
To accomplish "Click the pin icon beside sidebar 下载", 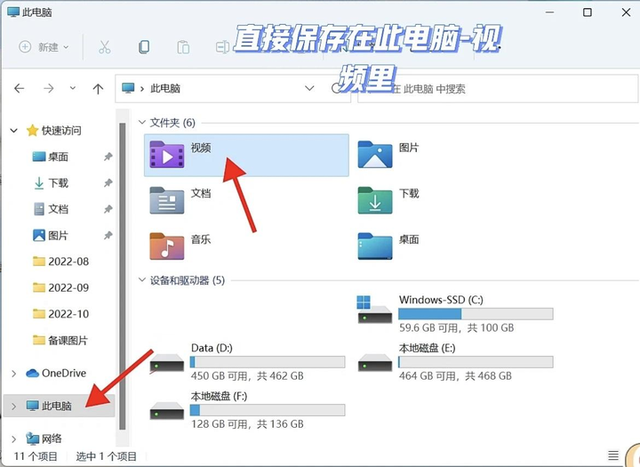I will tap(108, 182).
